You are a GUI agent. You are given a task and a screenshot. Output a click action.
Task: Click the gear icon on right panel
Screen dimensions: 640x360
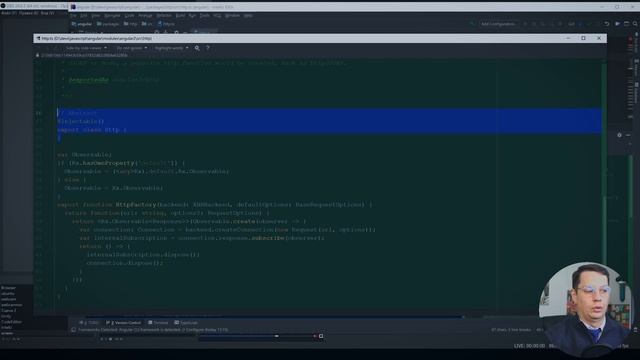point(619,135)
